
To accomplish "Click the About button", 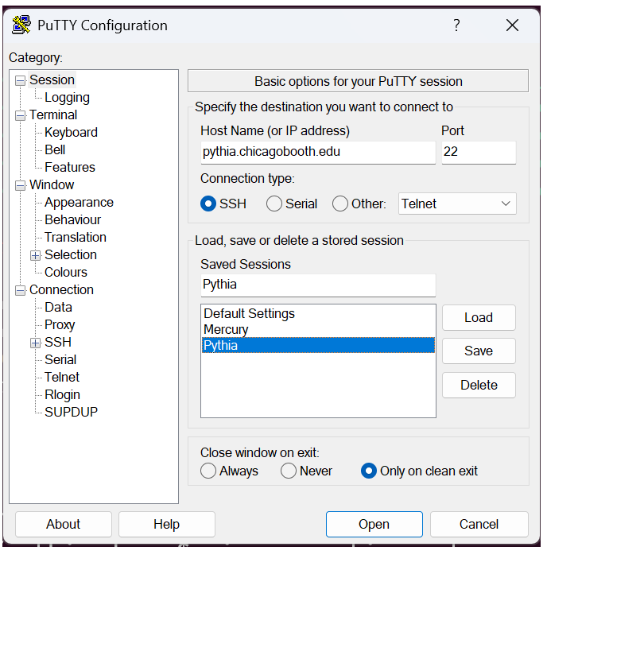I will [64, 524].
